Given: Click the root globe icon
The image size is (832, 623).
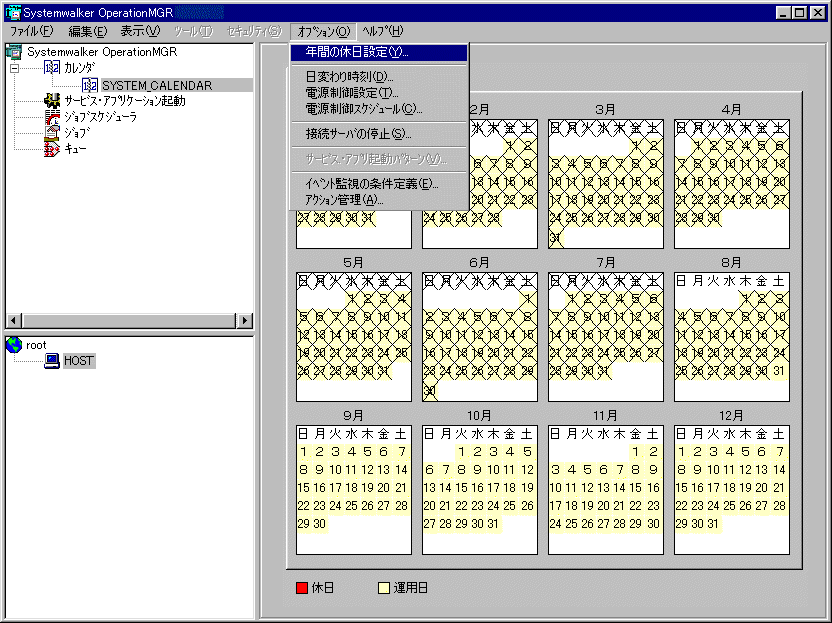Looking at the screenshot, I should coord(13,345).
